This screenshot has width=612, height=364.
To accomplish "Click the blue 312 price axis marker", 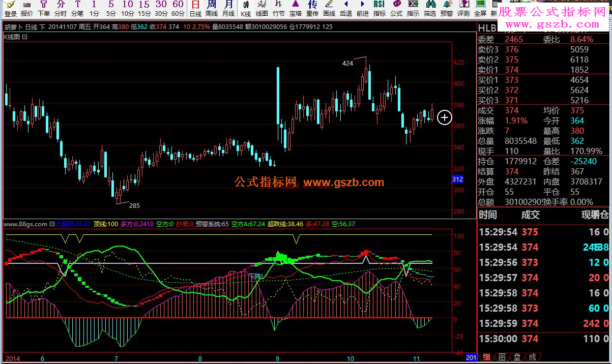I will [x=457, y=179].
